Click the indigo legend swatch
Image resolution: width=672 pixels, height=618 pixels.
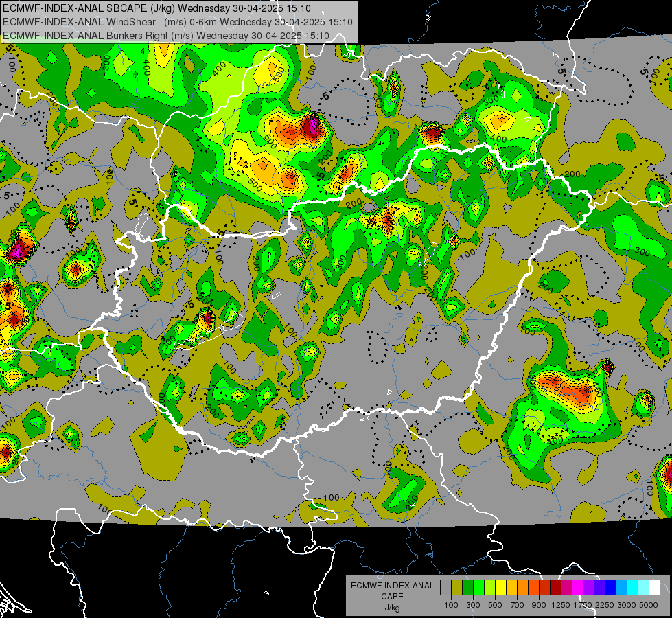(599, 587)
